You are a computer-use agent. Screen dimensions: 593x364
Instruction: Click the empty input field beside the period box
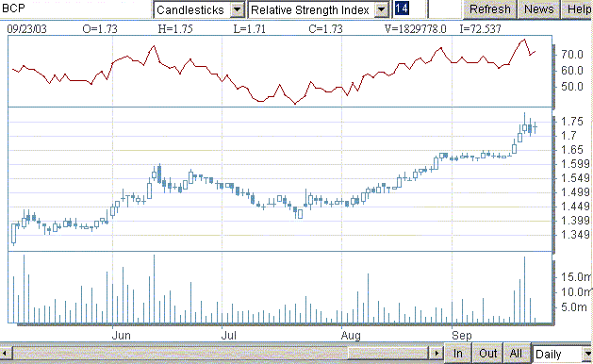(445, 9)
